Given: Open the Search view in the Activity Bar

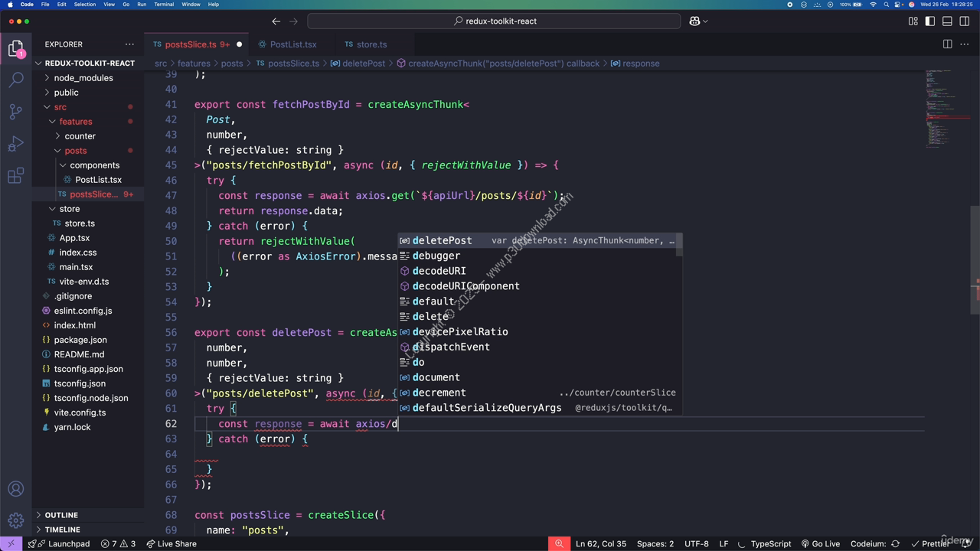Looking at the screenshot, I should point(16,78).
